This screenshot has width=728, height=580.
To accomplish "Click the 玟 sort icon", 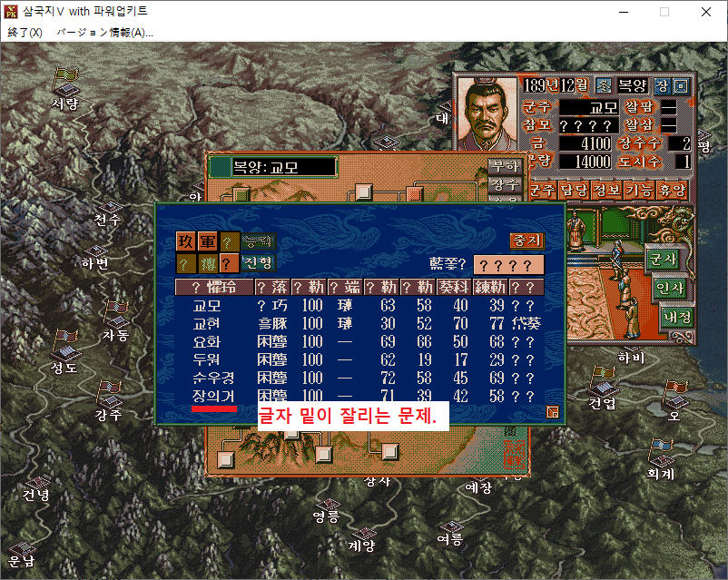I will click(x=185, y=241).
